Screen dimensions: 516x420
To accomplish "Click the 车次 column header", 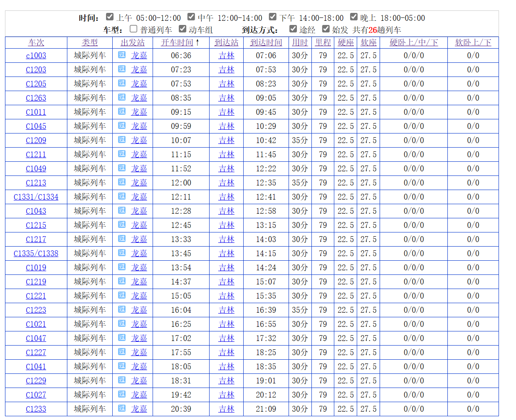I will coord(36,42).
